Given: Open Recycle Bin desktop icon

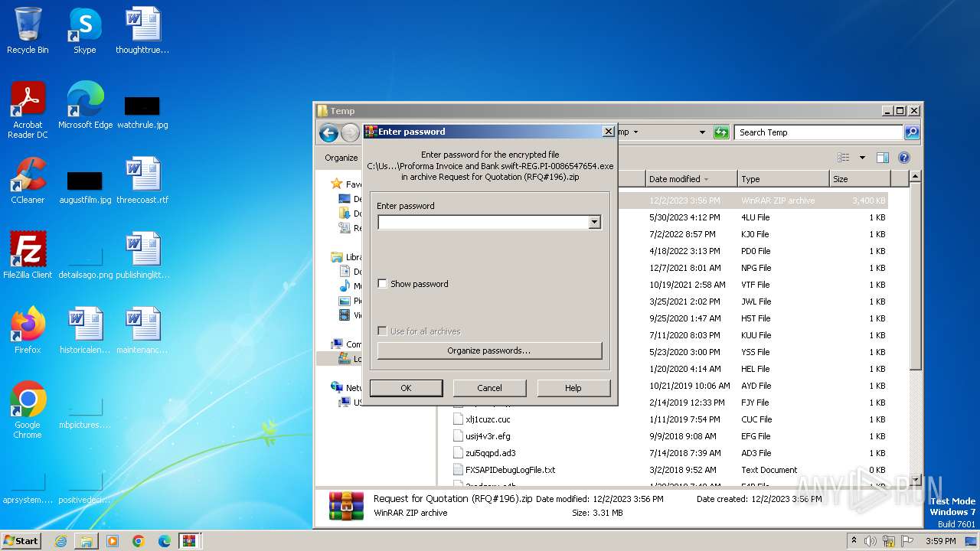Looking at the screenshot, I should coord(28,31).
